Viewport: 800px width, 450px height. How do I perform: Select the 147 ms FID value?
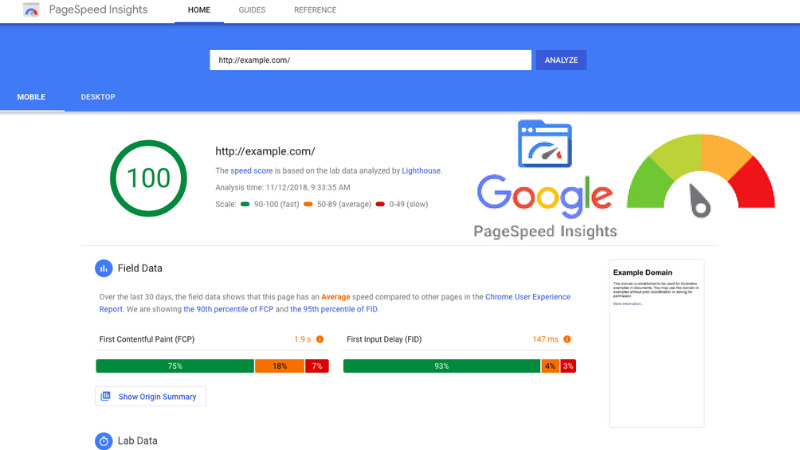[545, 339]
